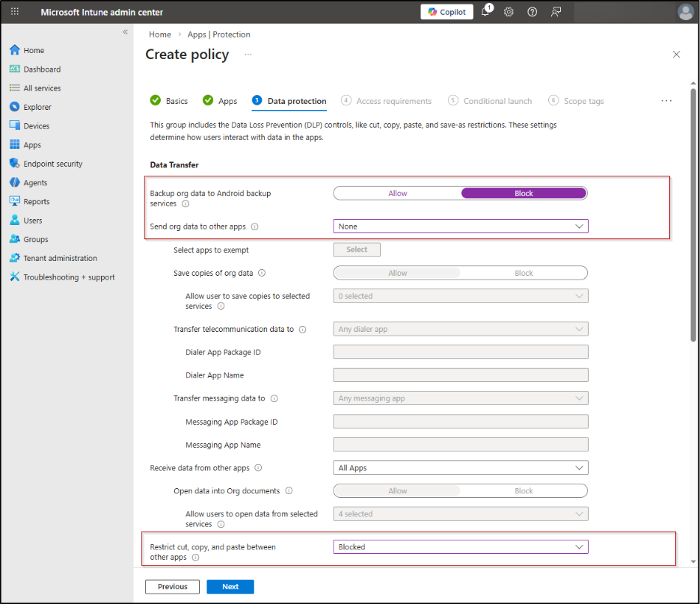
Task: Set Android backup toggle to Block
Action: (x=524, y=193)
